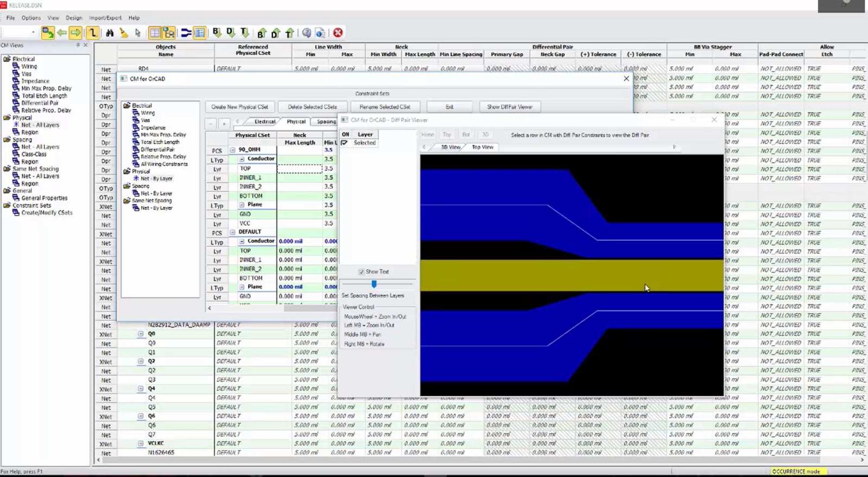
Task: Click the go-forward green arrow toolbar icon
Action: point(75,33)
